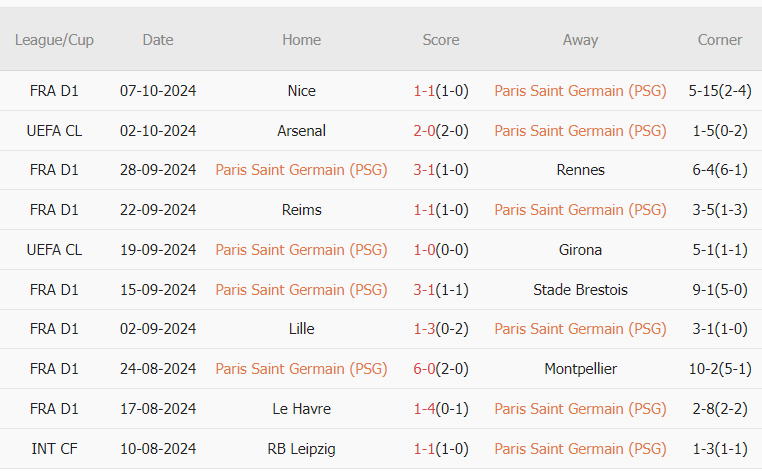Image resolution: width=762 pixels, height=471 pixels.
Task: Open the Arsenal team link
Action: [301, 131]
